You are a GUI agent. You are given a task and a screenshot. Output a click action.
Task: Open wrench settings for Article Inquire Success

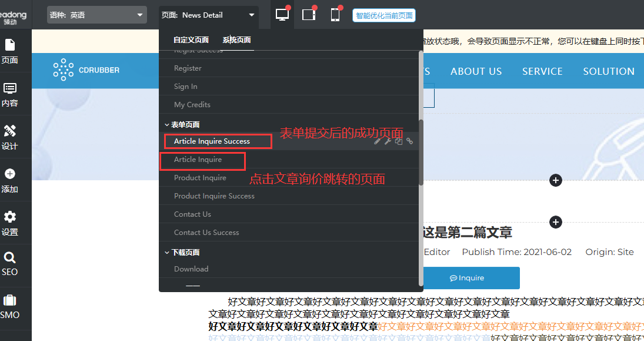click(388, 141)
